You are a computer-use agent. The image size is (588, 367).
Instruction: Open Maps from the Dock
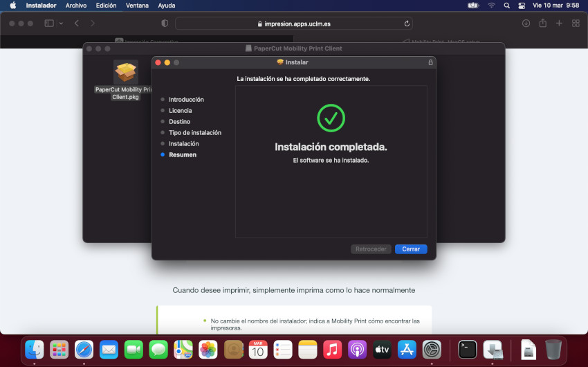tap(183, 350)
